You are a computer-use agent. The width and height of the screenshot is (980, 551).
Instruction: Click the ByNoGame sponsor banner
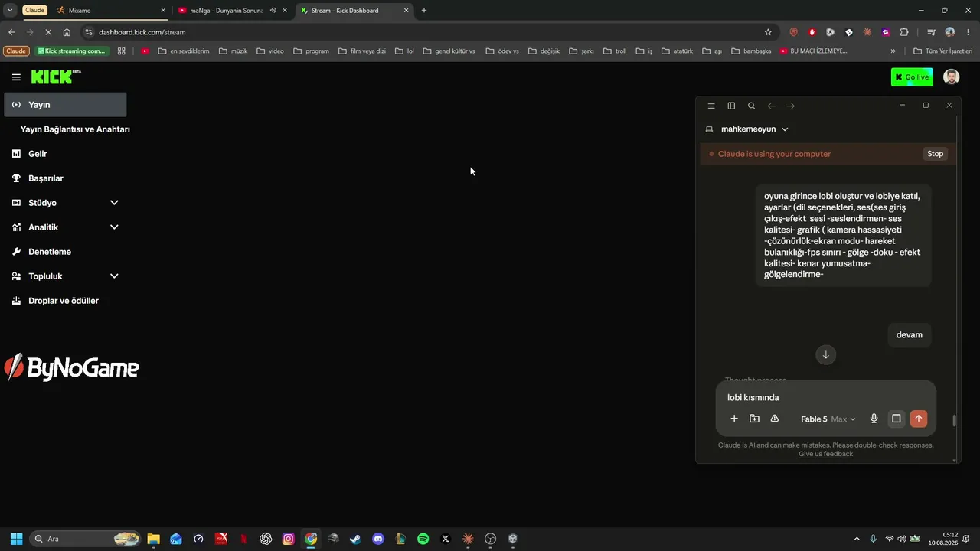coord(71,368)
